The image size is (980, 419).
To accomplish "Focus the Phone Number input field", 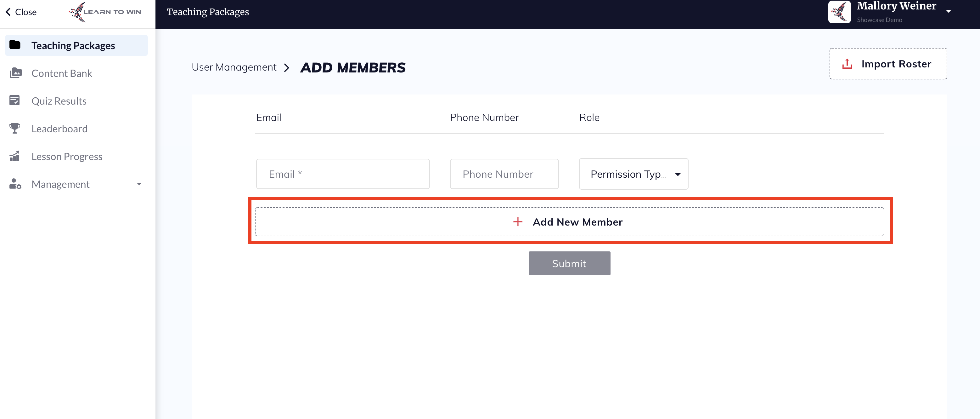I will 504,174.
